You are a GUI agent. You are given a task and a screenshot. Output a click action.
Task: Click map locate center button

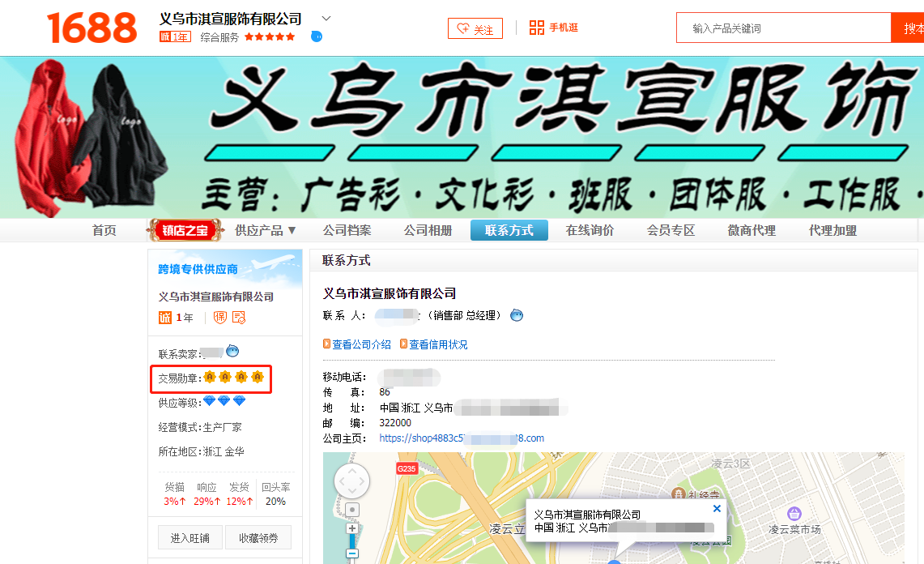pos(351,509)
